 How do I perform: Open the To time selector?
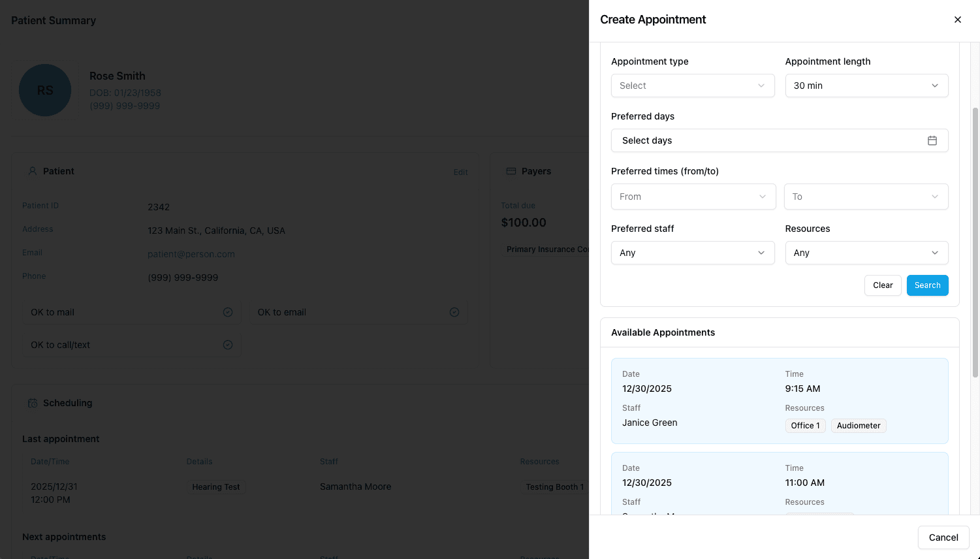[866, 197]
